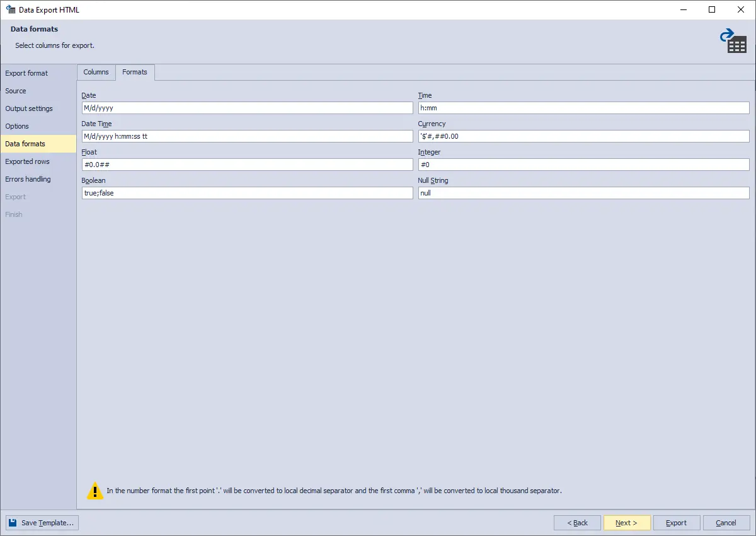
Task: Click the Data Export HTML title bar icon
Action: 9,9
